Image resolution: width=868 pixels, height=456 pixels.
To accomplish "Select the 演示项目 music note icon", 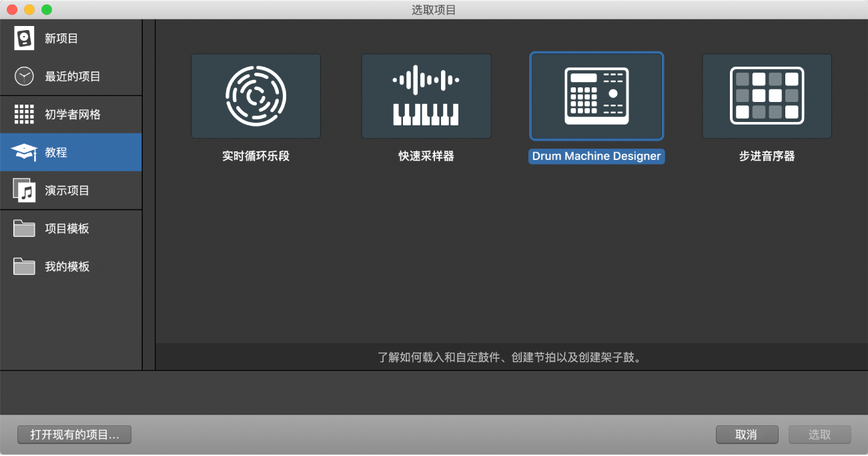I will (23, 190).
